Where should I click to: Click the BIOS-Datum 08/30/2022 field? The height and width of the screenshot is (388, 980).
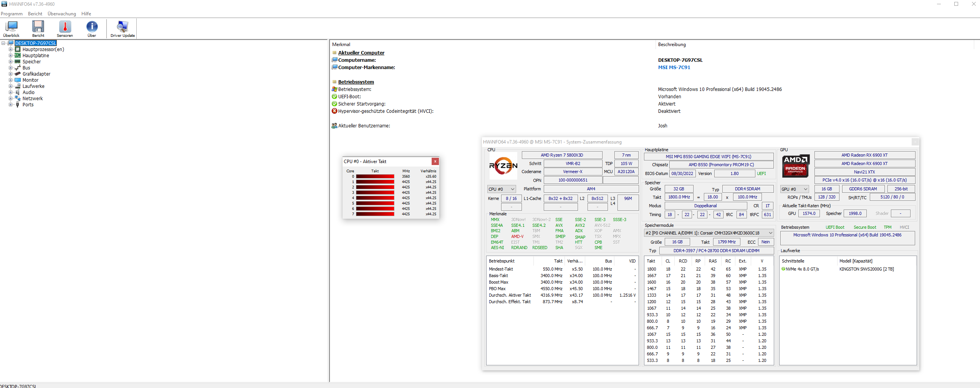[x=682, y=173]
